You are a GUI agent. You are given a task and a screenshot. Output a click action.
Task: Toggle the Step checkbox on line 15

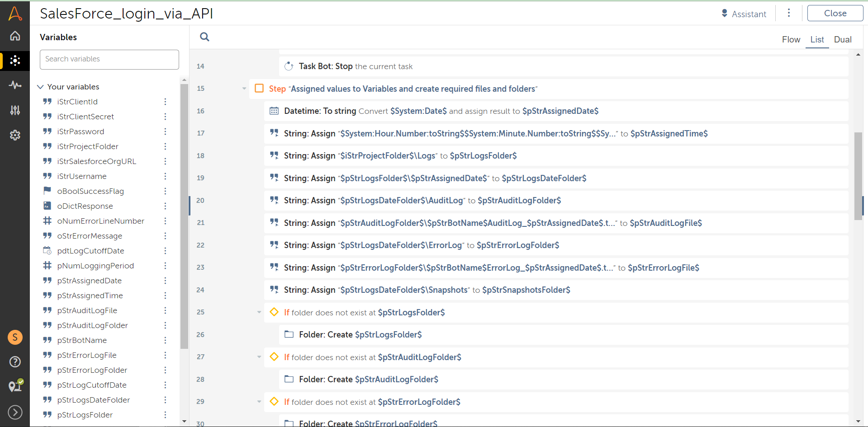click(x=259, y=88)
